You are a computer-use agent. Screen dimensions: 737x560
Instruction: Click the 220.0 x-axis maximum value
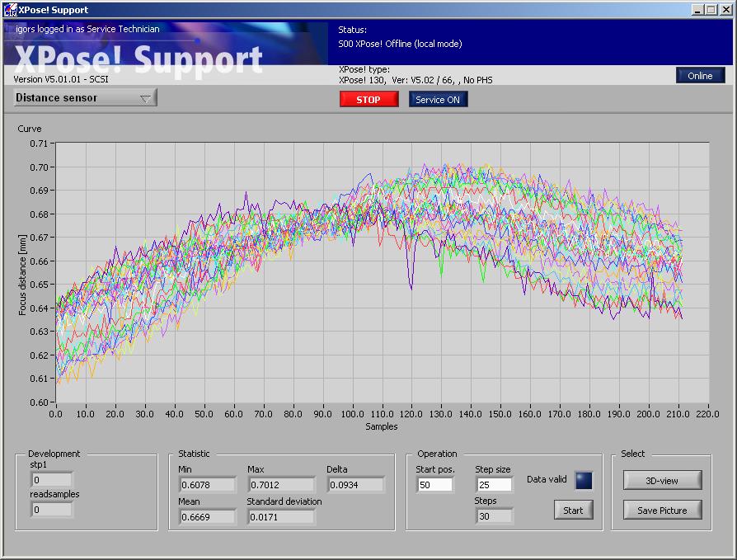click(x=707, y=414)
